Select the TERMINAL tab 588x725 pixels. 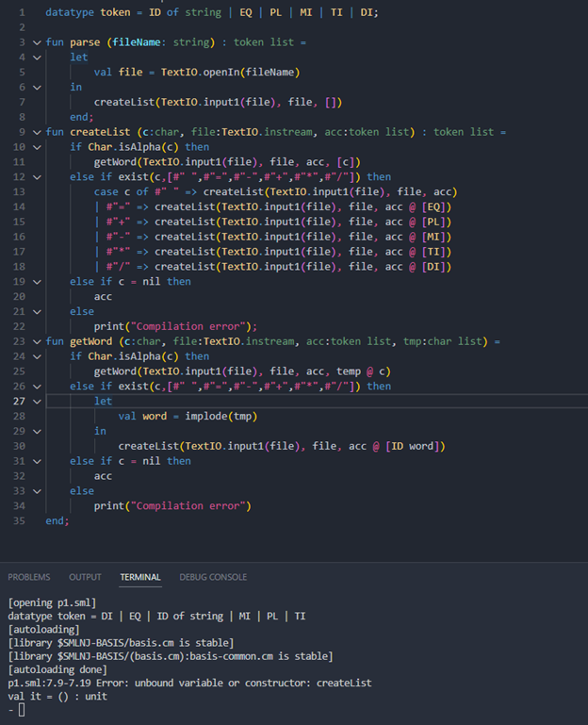tap(140, 577)
